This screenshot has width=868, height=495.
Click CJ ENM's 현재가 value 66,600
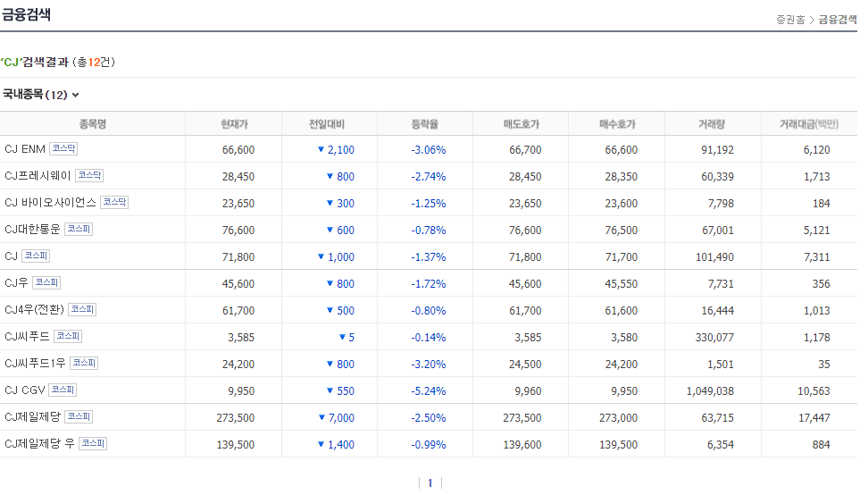point(238,150)
